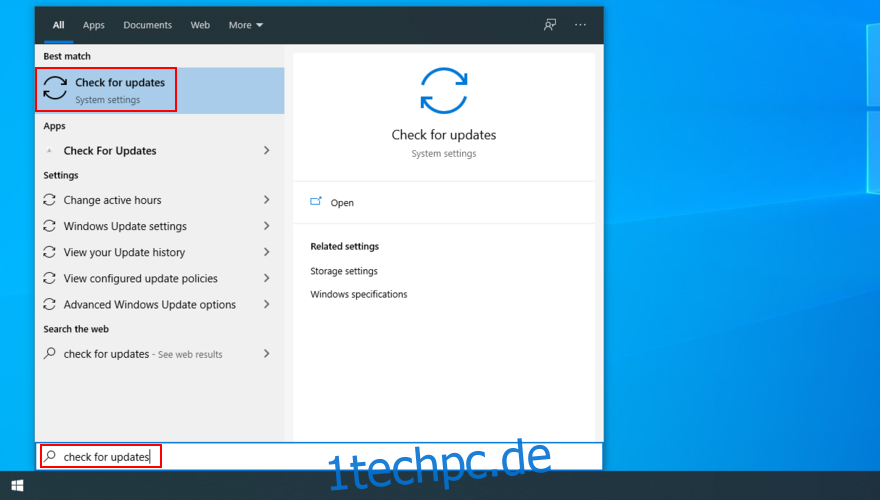The image size is (880, 500).
Task: Expand View configured update policies chevron
Action: click(x=267, y=278)
